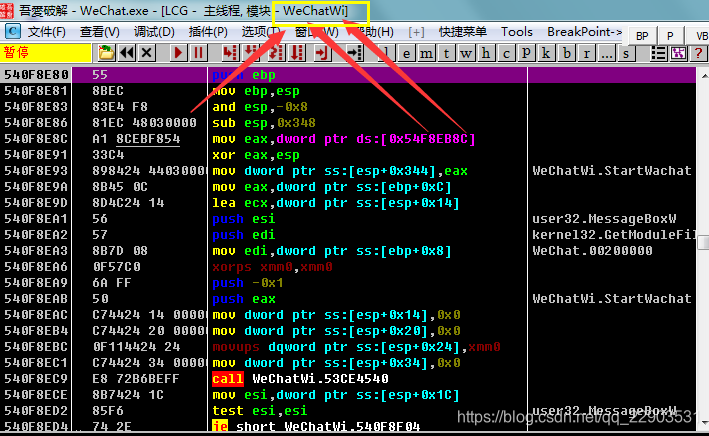The image size is (709, 436).
Task: Click the Go To Address arrow icon
Action: pos(354,53)
